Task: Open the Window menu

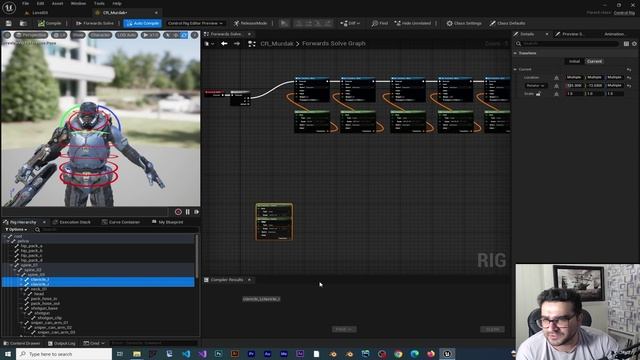Action: point(78,3)
